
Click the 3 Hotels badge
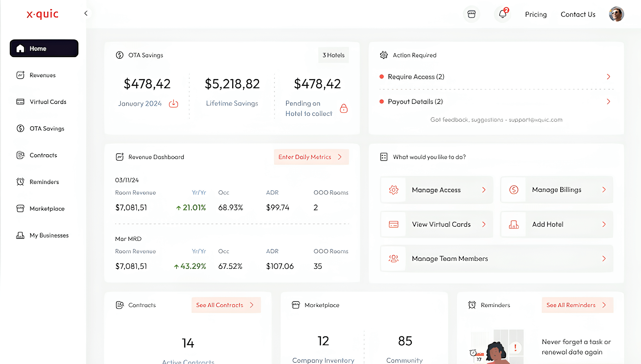pyautogui.click(x=333, y=55)
